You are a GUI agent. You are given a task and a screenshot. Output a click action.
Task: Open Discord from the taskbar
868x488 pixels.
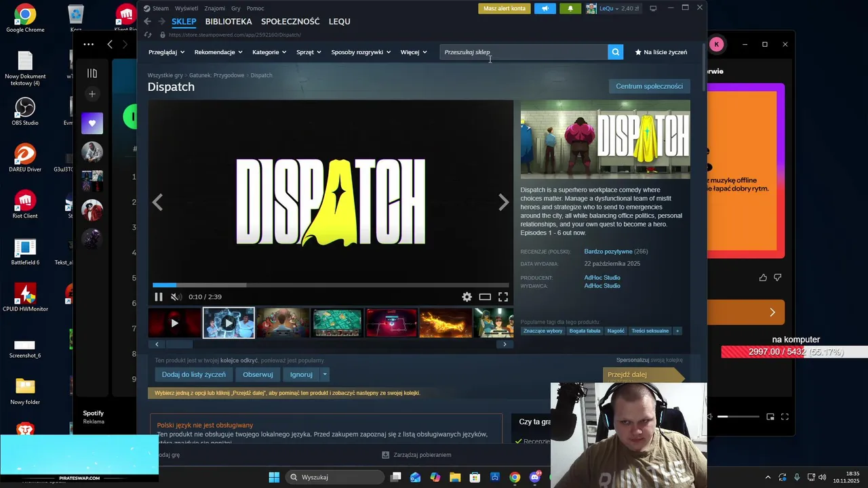pos(534,477)
